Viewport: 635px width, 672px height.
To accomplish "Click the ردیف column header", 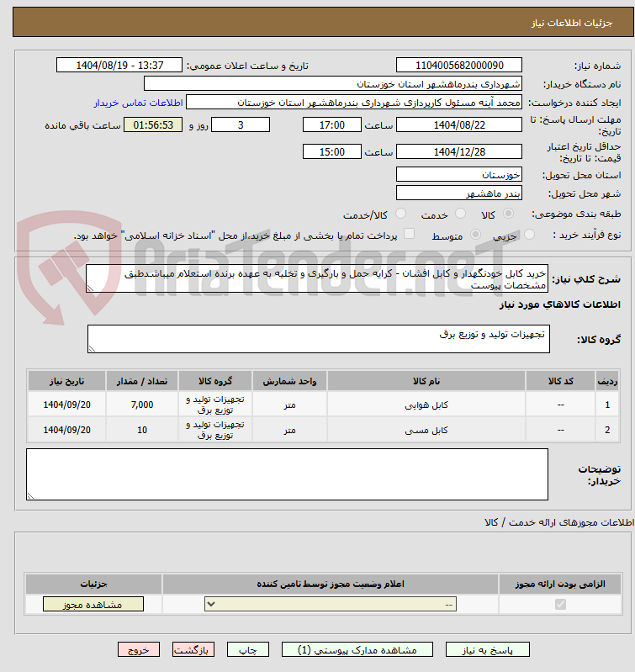I will 607,380.
